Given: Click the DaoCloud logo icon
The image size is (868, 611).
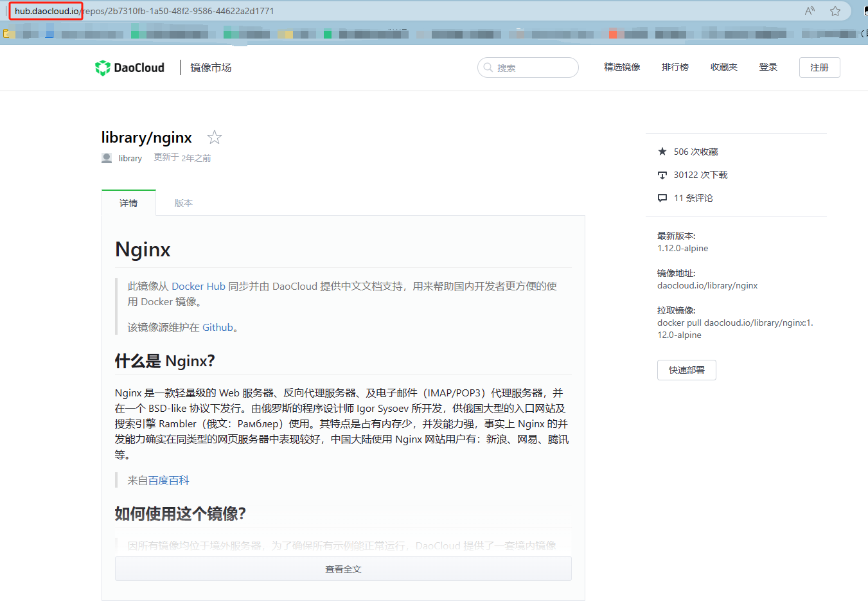Looking at the screenshot, I should 103,67.
